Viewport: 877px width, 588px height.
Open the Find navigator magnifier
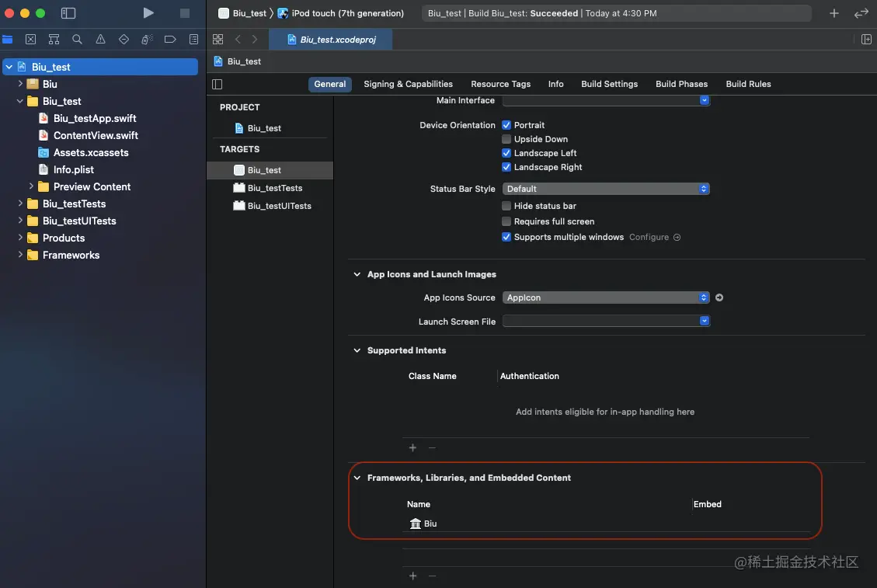click(x=77, y=39)
